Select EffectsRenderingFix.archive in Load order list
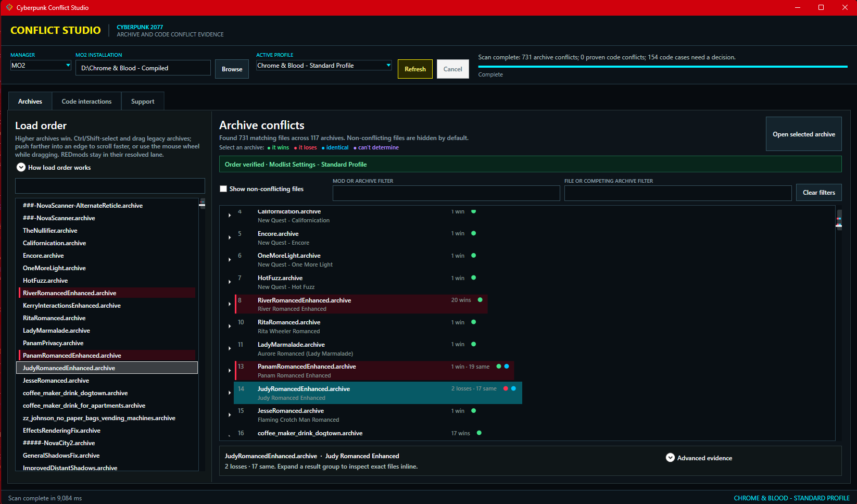The image size is (857, 504). (107, 431)
